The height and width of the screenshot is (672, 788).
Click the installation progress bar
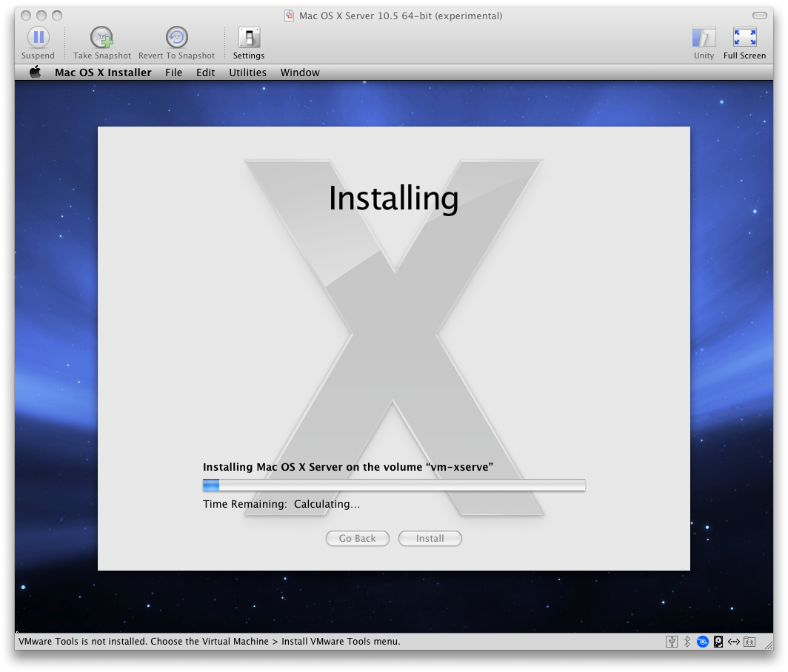coord(394,485)
